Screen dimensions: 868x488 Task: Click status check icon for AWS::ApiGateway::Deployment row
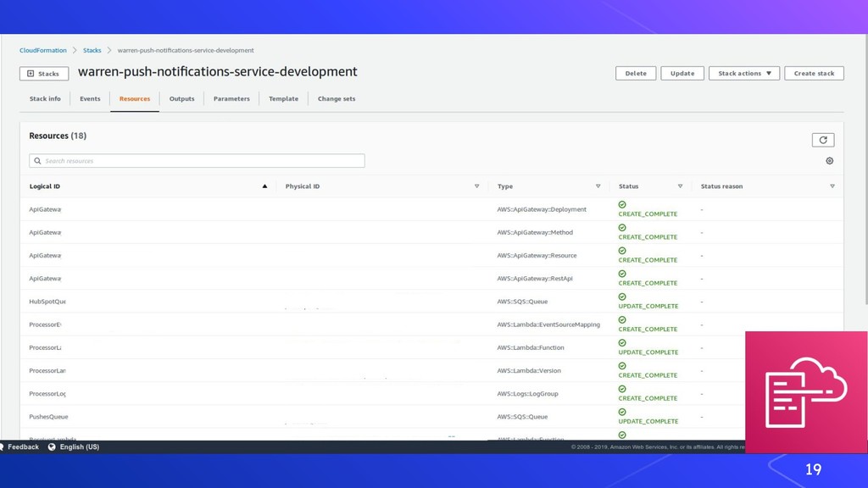[622, 205]
